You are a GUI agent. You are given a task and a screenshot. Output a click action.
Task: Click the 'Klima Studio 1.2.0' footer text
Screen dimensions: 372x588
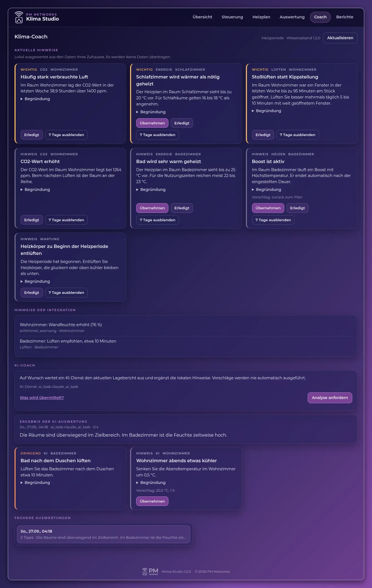click(176, 572)
